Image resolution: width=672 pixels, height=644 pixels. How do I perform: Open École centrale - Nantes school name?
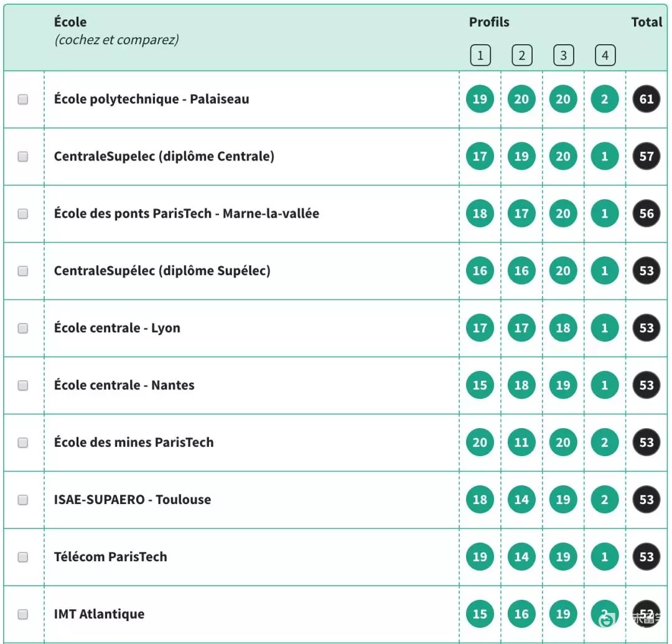[124, 385]
